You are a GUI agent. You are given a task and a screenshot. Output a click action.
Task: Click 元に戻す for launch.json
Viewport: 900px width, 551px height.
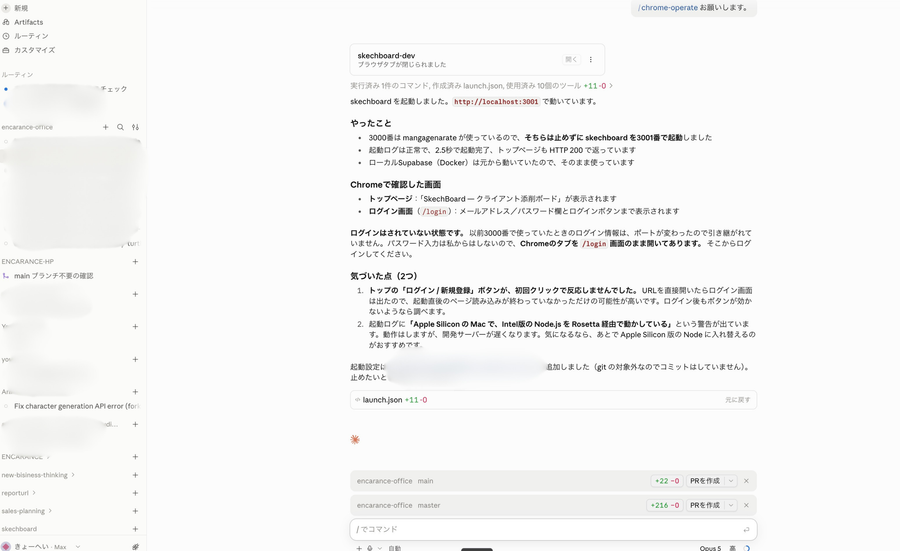(x=737, y=399)
